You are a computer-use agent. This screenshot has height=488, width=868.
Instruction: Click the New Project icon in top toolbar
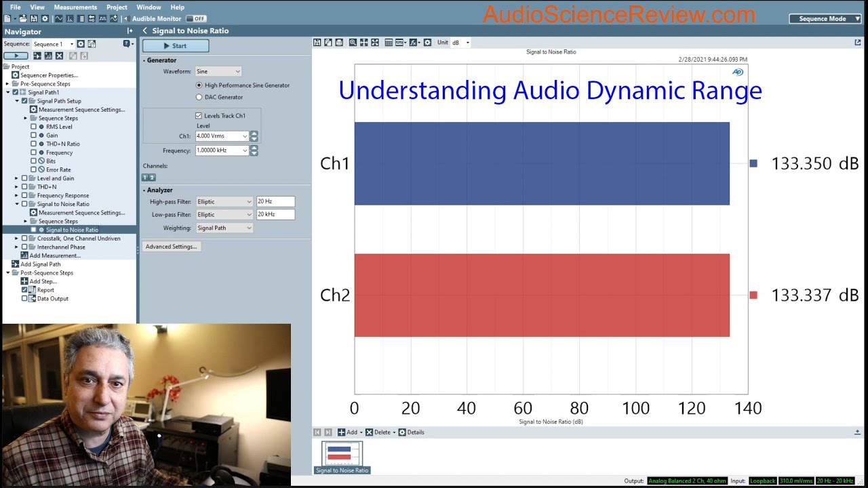pyautogui.click(x=7, y=19)
